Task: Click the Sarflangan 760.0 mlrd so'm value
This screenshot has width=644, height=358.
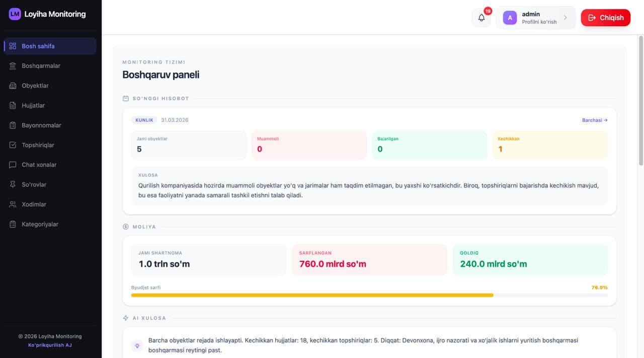Action: pos(333,264)
